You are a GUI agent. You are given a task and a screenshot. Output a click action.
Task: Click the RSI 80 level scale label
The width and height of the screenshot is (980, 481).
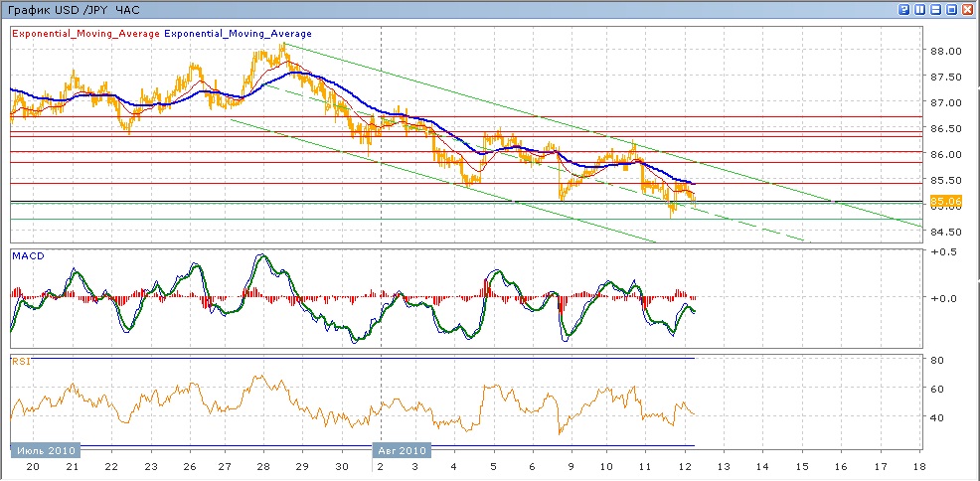point(936,360)
